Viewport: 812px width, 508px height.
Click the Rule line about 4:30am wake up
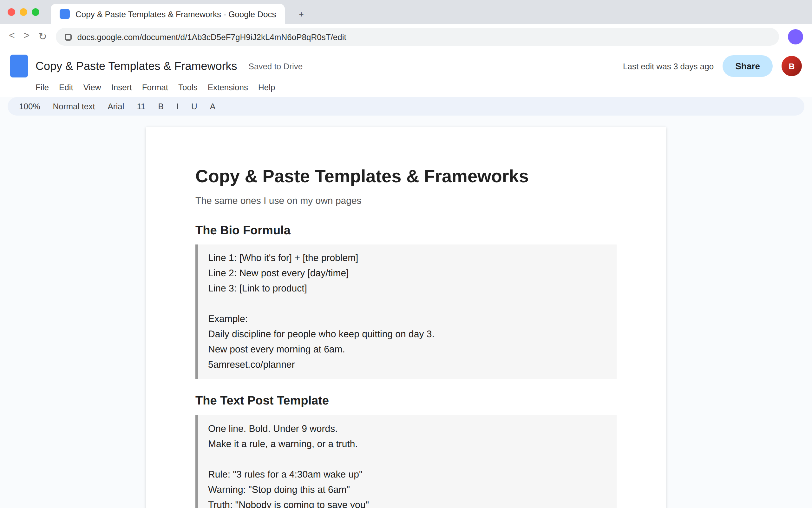285,474
